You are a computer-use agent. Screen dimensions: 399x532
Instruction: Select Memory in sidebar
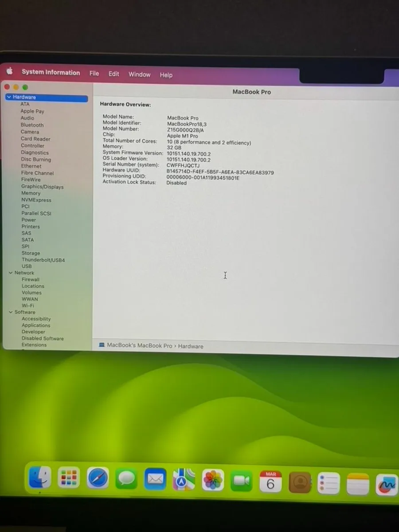pos(31,193)
